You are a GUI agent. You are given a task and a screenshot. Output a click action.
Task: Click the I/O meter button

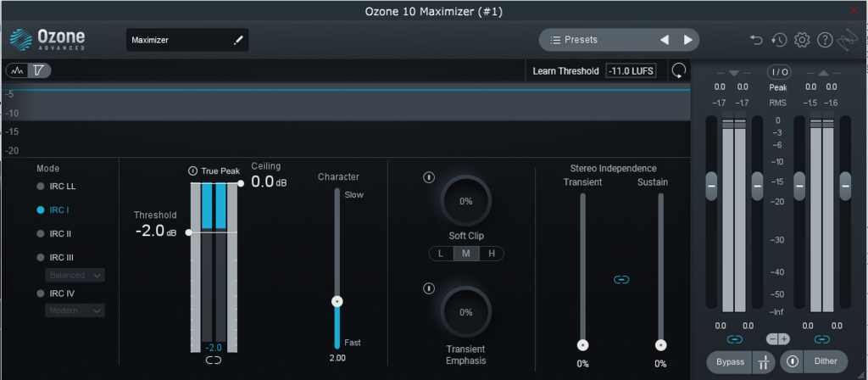click(x=778, y=72)
